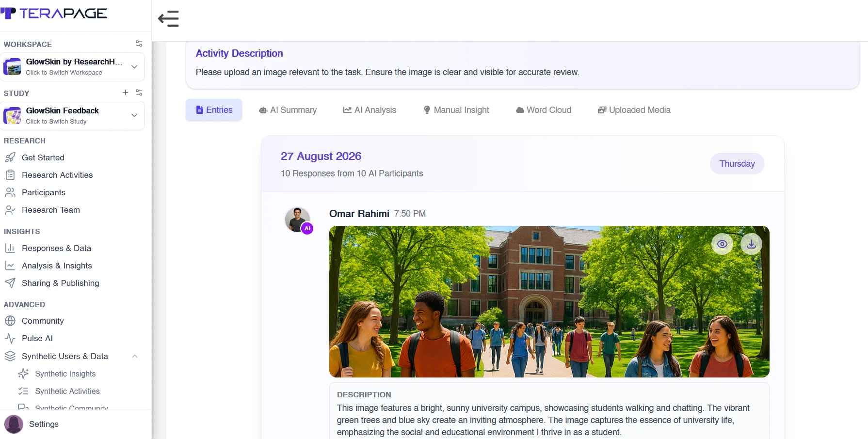This screenshot has height=439, width=868.
Task: Download Omar Rahimi's uploaded image
Action: click(751, 244)
